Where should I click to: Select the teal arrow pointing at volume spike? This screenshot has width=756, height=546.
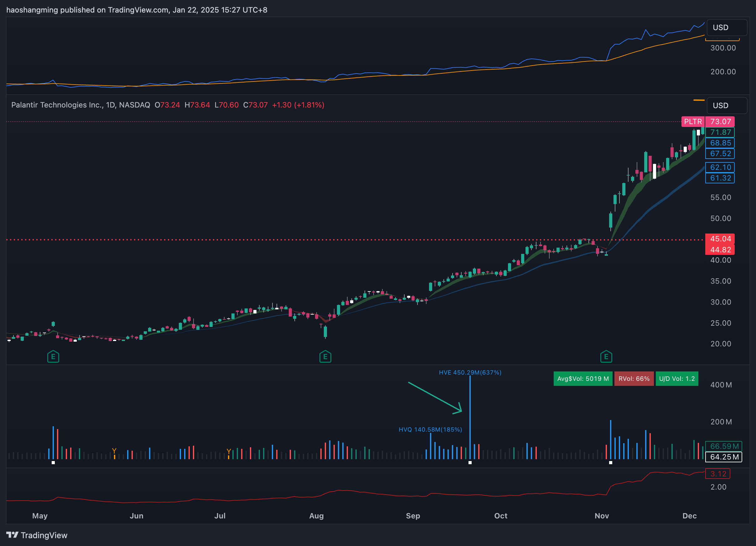pos(435,397)
